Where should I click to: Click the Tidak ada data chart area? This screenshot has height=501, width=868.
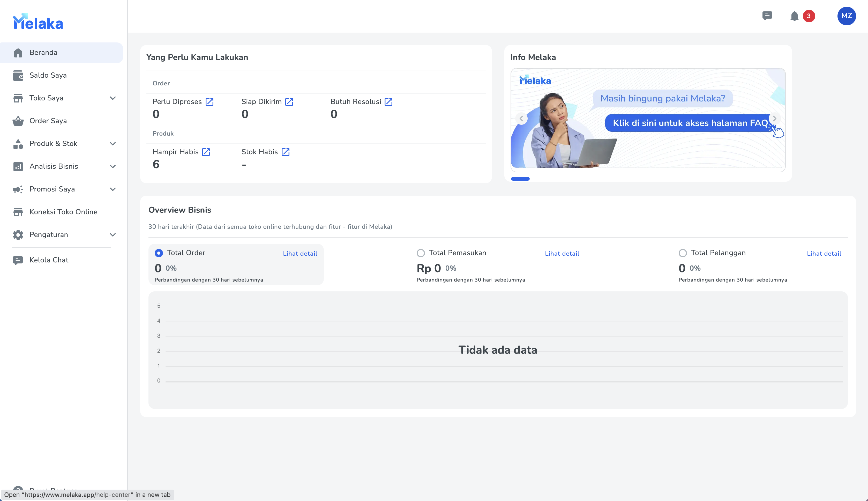point(498,350)
